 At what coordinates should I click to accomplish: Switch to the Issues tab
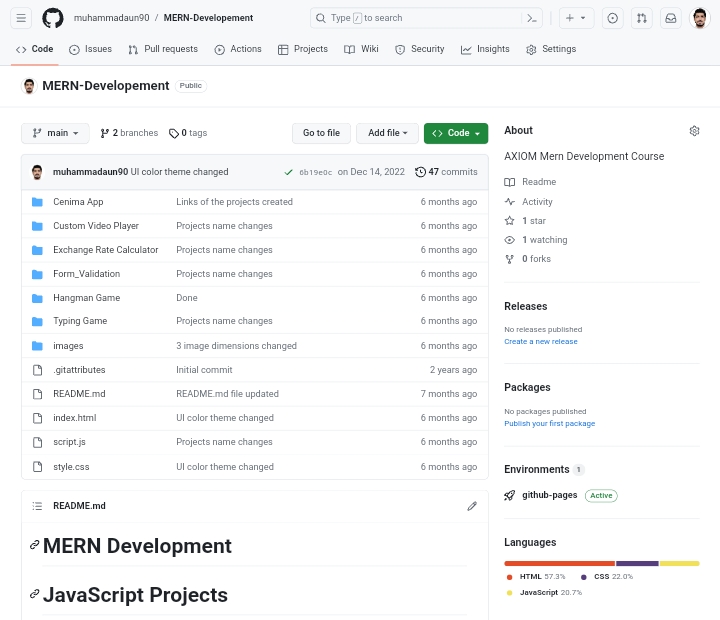pyautogui.click(x=90, y=49)
